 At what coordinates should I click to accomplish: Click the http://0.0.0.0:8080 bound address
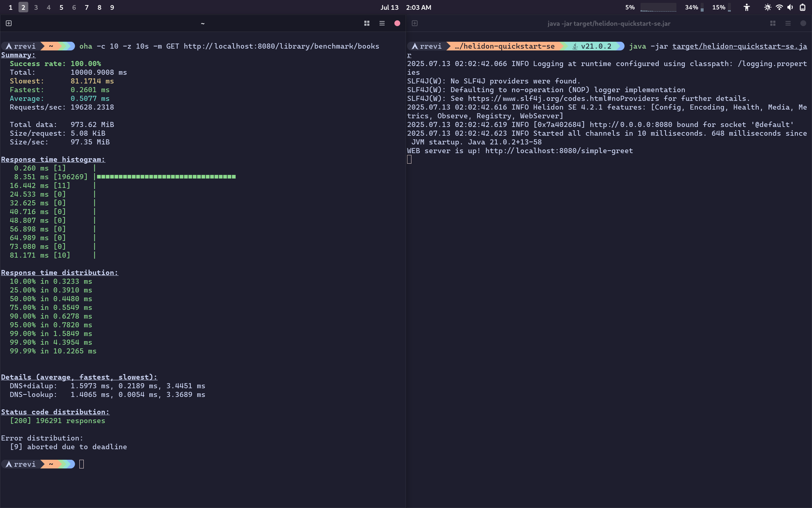click(x=631, y=125)
